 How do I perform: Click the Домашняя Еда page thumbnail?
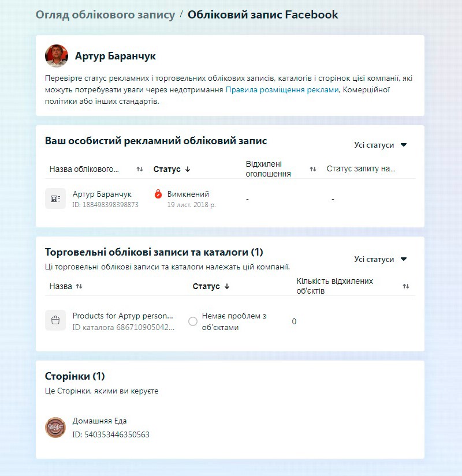(55, 425)
